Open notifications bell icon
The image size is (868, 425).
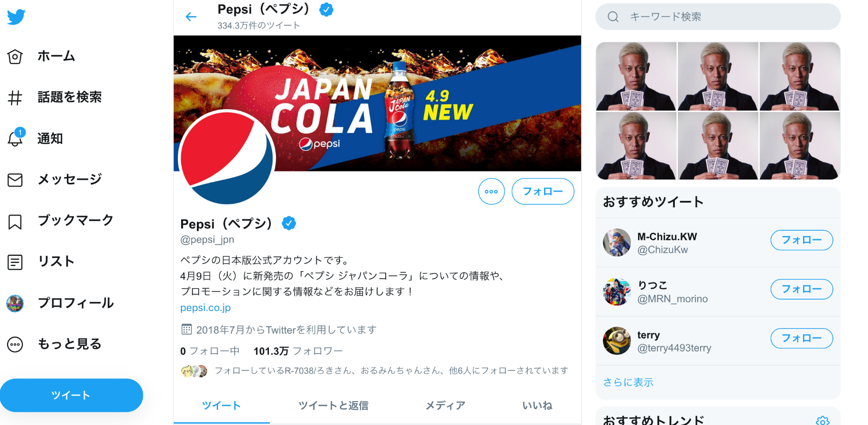pyautogui.click(x=15, y=139)
